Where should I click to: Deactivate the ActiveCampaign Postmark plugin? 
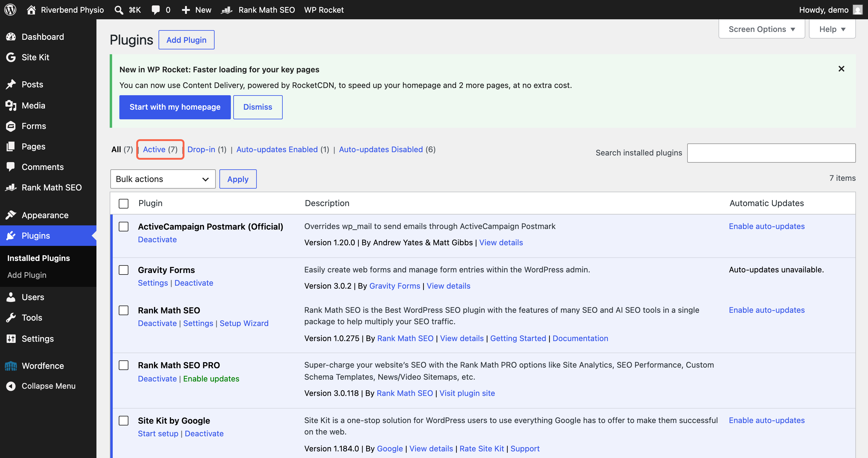point(157,240)
